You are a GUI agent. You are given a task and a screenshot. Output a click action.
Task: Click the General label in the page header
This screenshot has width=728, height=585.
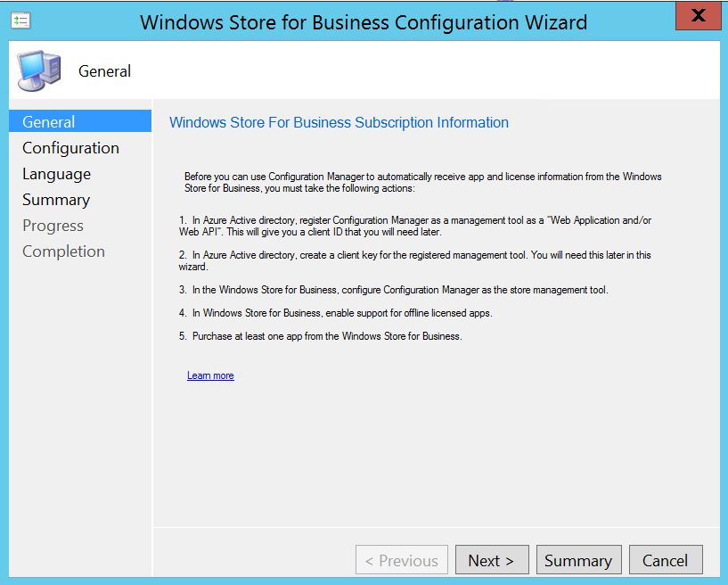[x=104, y=71]
